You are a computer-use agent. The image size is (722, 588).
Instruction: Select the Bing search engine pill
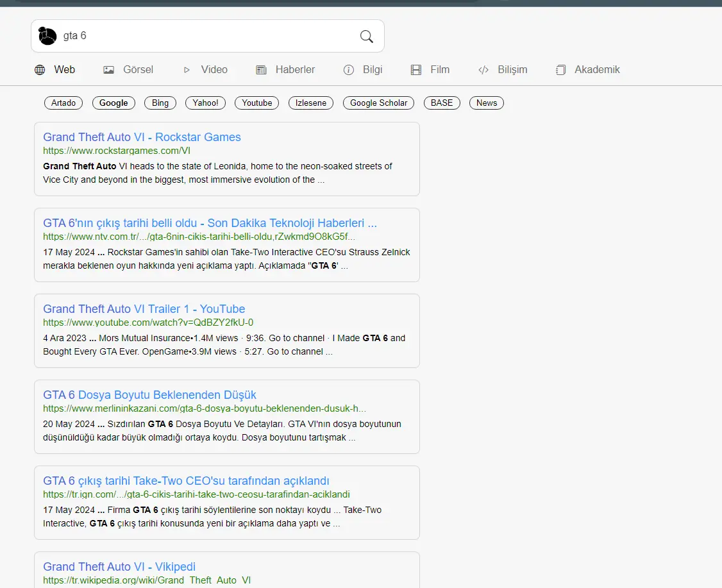click(160, 103)
